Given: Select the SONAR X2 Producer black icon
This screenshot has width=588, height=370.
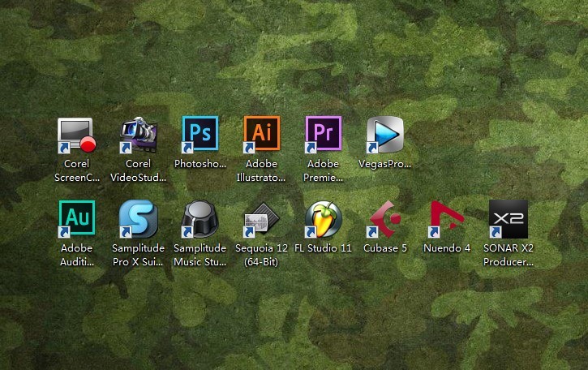Looking at the screenshot, I should pyautogui.click(x=509, y=219).
